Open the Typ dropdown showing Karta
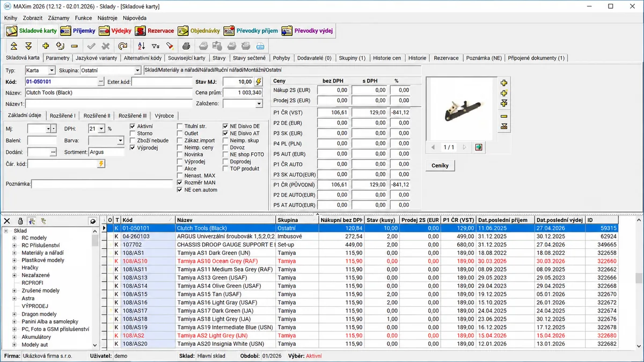Viewport: 644px width, 362px height. (52, 70)
